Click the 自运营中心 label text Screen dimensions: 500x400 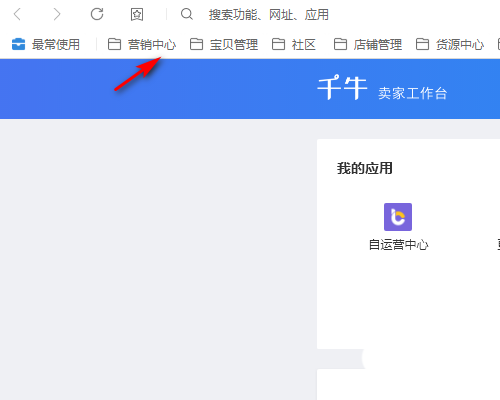[x=398, y=245]
